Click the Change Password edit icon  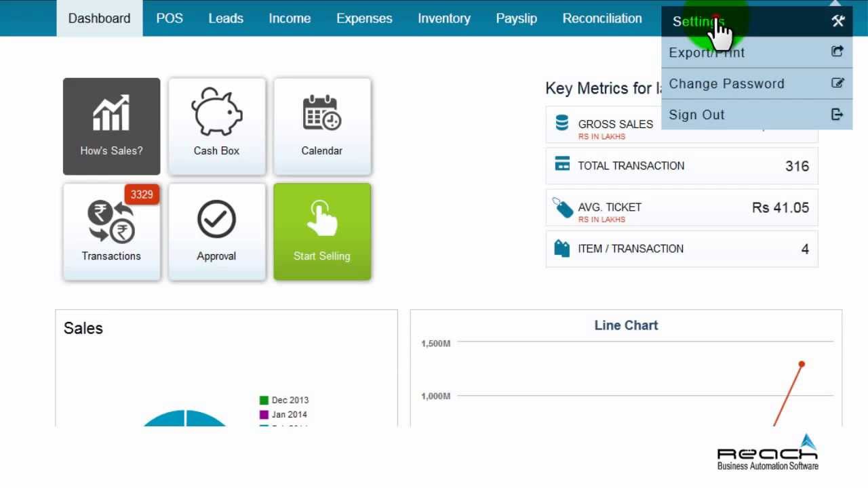pos(837,83)
